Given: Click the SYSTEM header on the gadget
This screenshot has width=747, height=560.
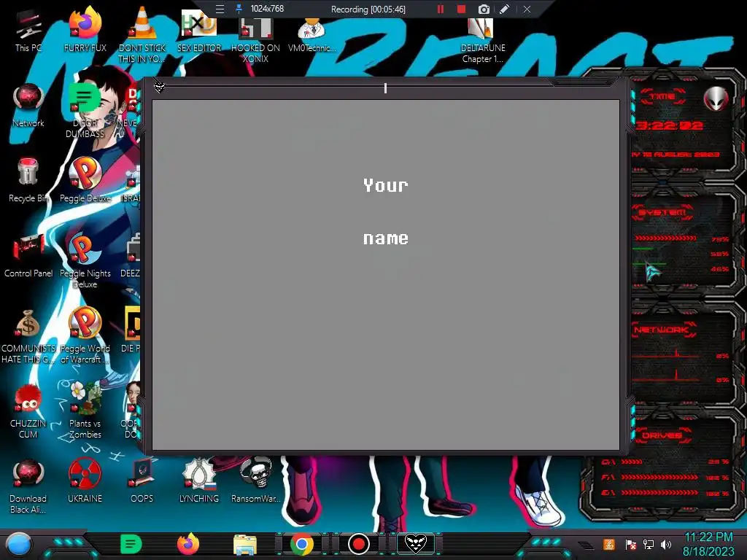Looking at the screenshot, I should (x=662, y=212).
